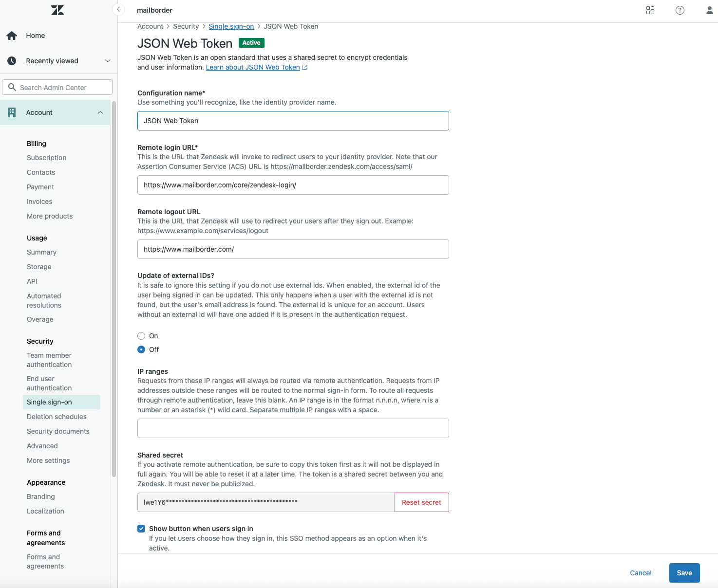The height and width of the screenshot is (588, 718).
Task: Enable the On radio for external IDs
Action: click(x=141, y=335)
